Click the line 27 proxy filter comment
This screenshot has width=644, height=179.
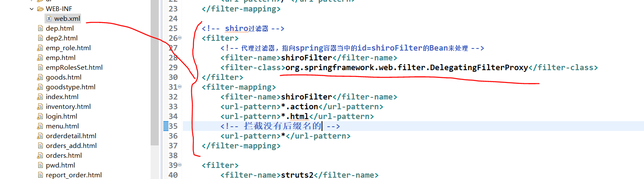coord(352,48)
